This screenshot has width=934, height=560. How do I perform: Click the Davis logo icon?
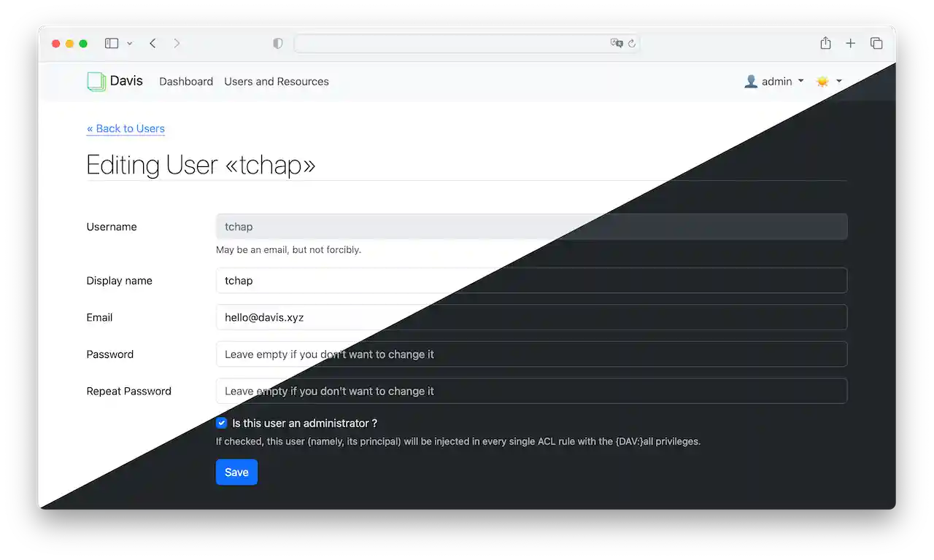(96, 81)
